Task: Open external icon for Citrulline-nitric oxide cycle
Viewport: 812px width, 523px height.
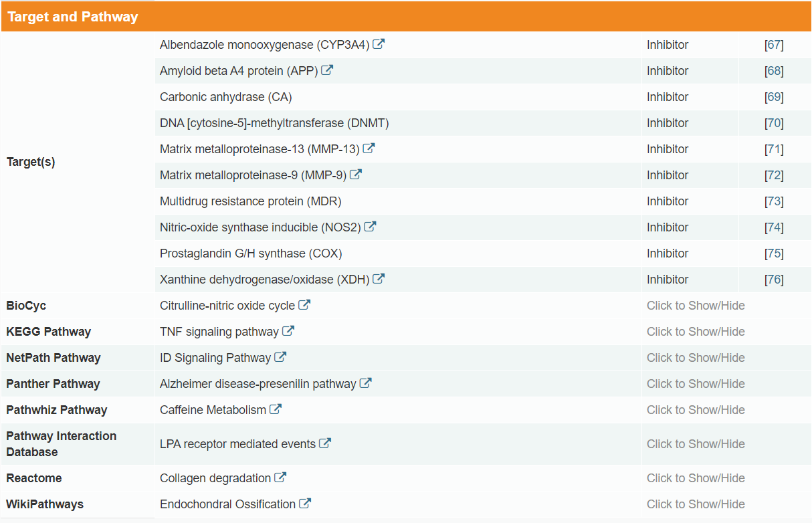Action: click(x=304, y=305)
